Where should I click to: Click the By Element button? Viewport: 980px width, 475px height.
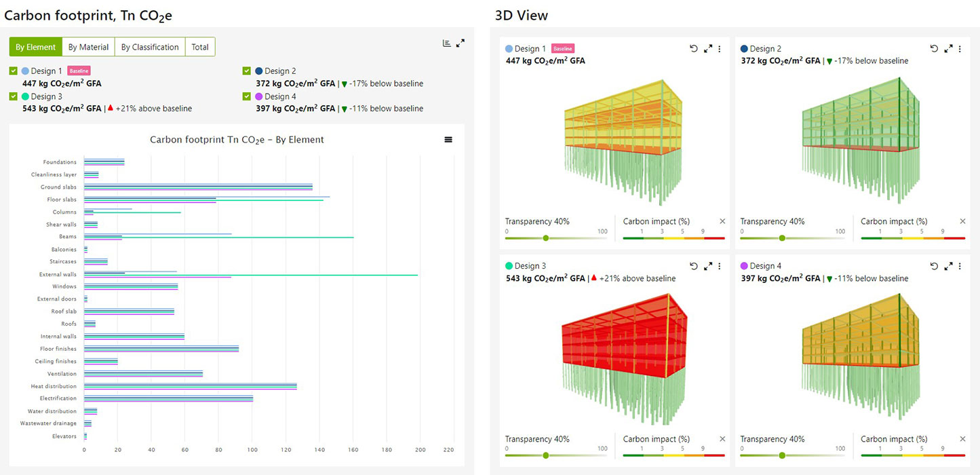pos(36,47)
